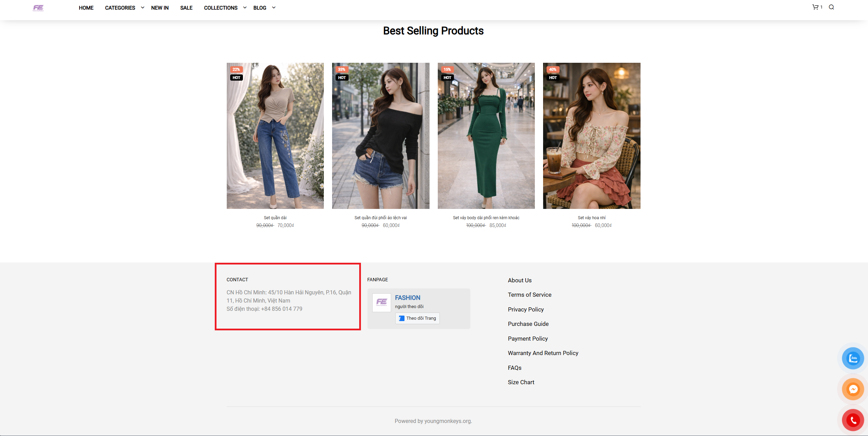
Task: Click the Size Chart footer link
Action: pyautogui.click(x=521, y=382)
